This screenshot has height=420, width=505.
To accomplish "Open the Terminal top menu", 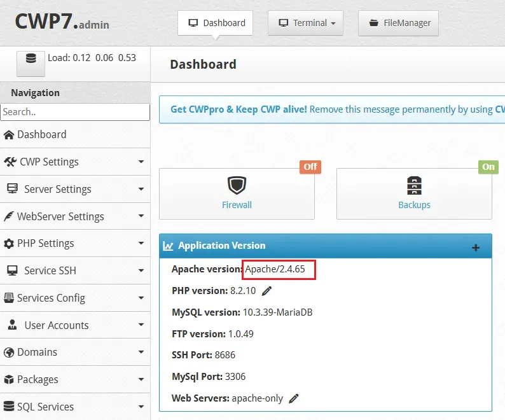I will click(x=305, y=23).
